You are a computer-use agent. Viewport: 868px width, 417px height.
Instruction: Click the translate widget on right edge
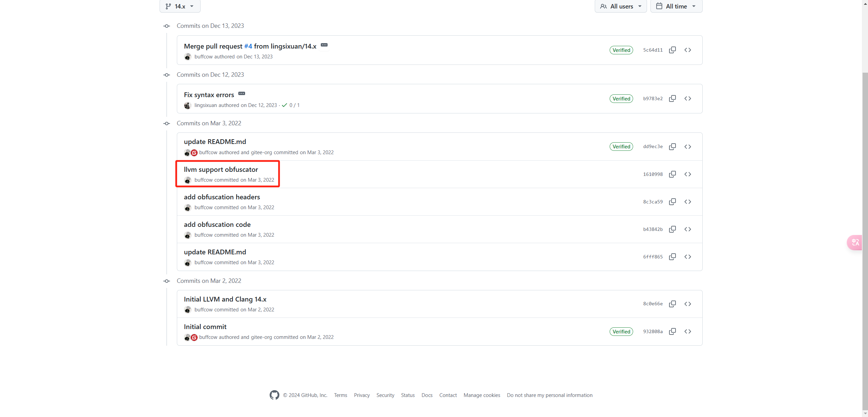(x=855, y=242)
